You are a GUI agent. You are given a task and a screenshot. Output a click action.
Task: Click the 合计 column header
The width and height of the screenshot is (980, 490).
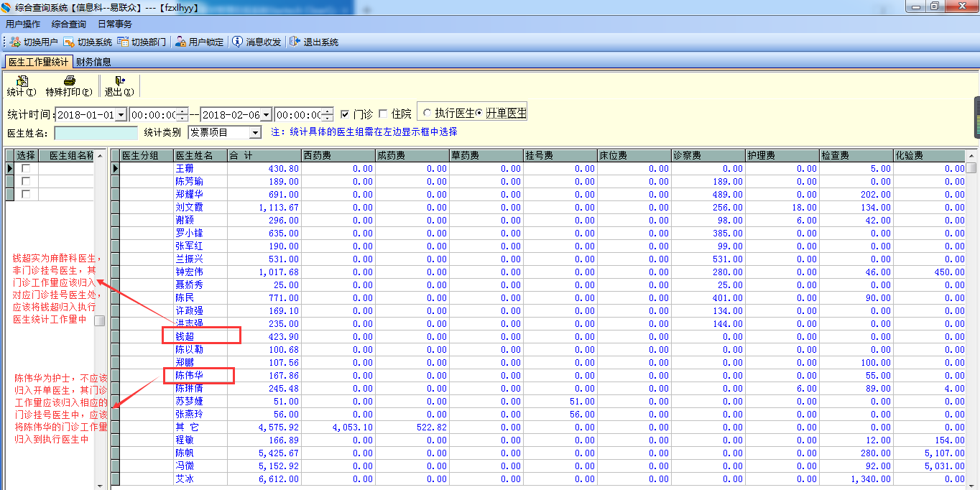click(x=264, y=155)
